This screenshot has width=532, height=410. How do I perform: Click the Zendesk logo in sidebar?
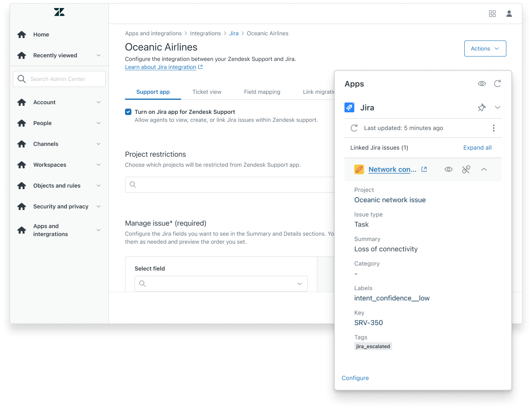coord(59,12)
